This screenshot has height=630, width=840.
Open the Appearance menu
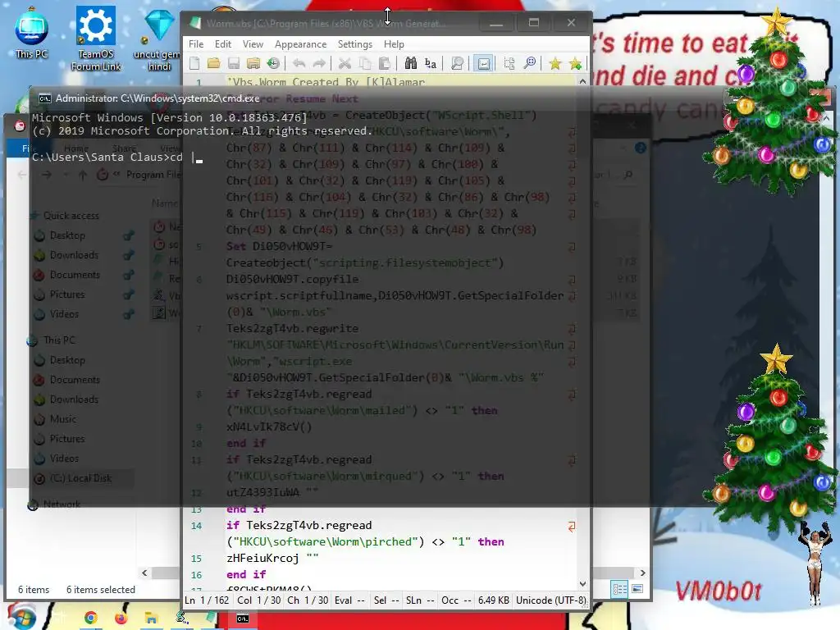tap(300, 44)
